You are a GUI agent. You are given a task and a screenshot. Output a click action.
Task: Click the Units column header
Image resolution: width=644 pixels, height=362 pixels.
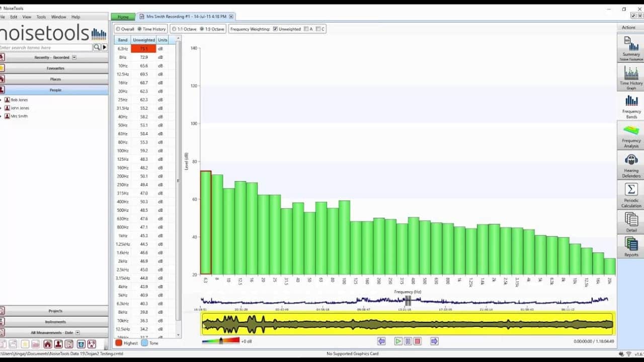point(163,40)
